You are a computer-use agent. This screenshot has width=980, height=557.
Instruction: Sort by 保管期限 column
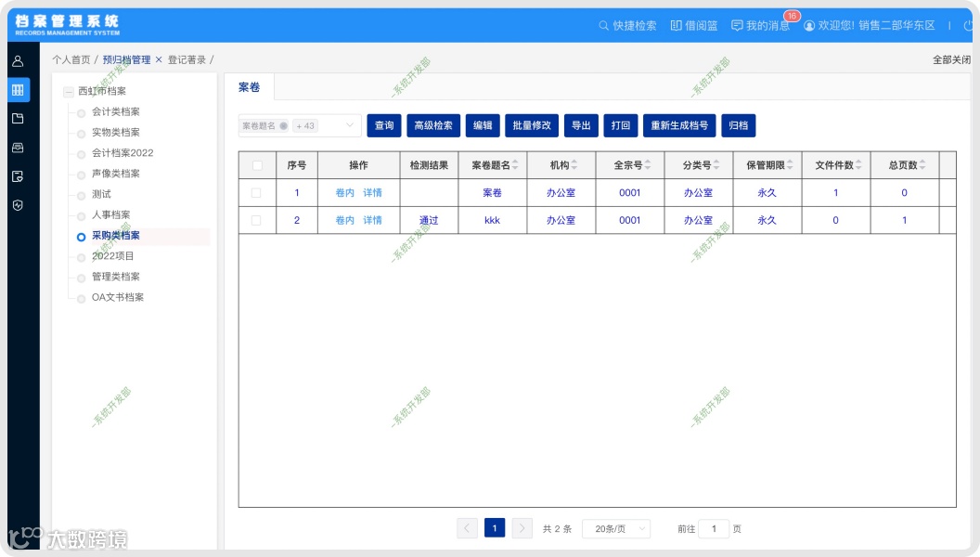(x=790, y=165)
